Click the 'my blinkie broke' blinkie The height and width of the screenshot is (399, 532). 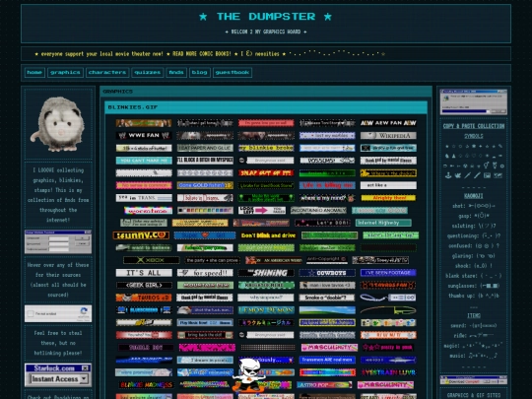(x=266, y=148)
